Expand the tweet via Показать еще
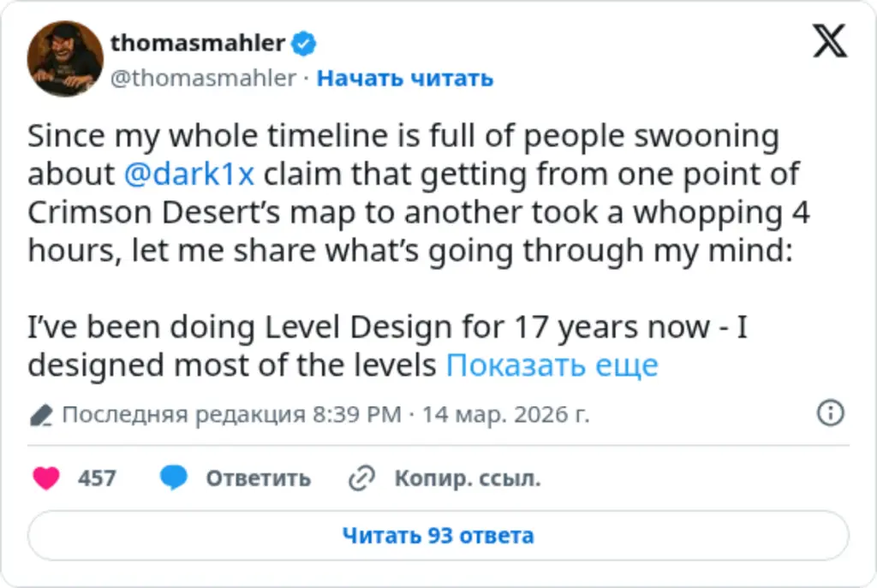Viewport: 877px width, 588px height. [x=552, y=365]
